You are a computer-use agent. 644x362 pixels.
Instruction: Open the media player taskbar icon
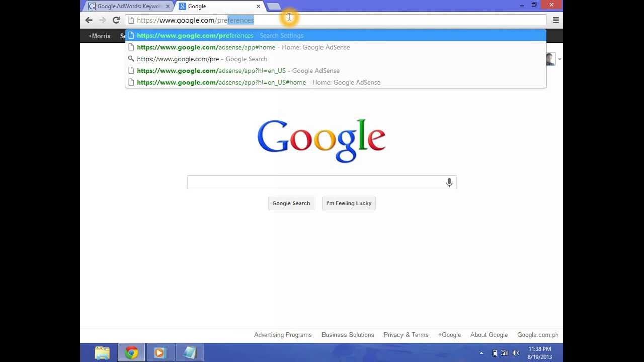tap(160, 353)
